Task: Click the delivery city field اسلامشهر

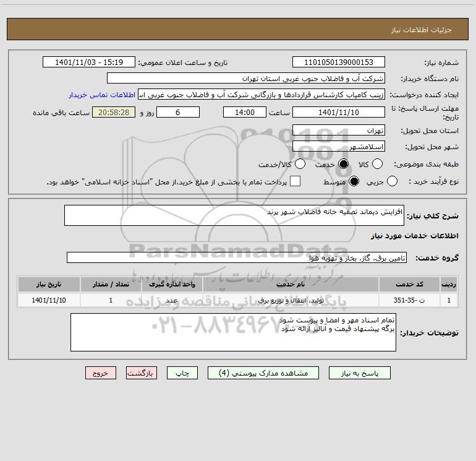Action: [x=339, y=147]
